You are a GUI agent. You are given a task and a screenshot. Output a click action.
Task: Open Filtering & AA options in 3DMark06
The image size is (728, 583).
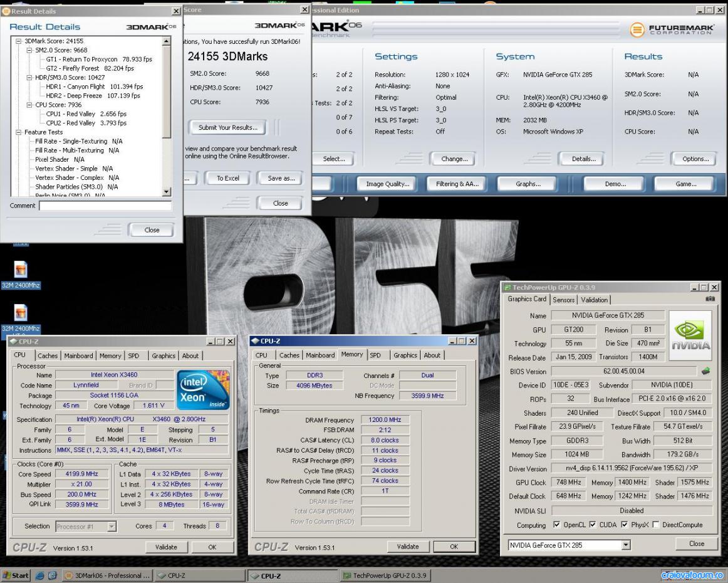pos(457,184)
